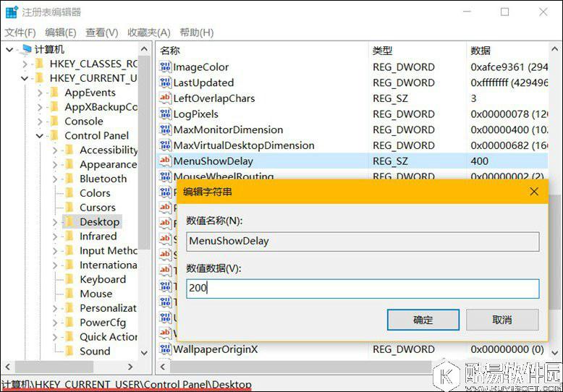Select the LastUpdated value icon
563x392 pixels.
coord(165,82)
